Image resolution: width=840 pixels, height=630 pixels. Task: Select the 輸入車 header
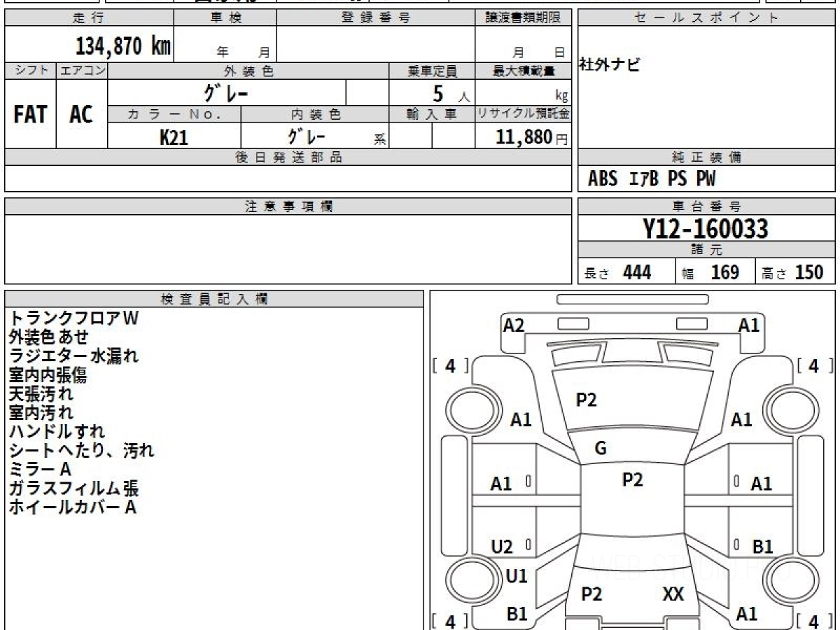point(432,114)
